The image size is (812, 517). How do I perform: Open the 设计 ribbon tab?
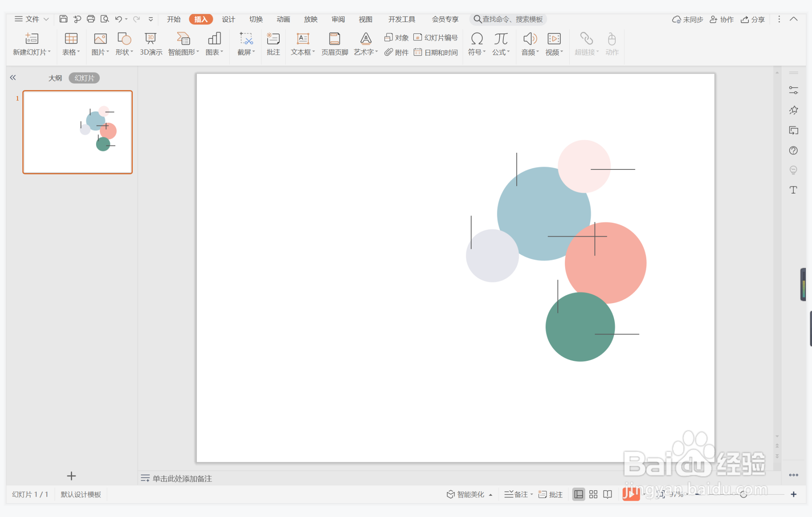pyautogui.click(x=228, y=19)
